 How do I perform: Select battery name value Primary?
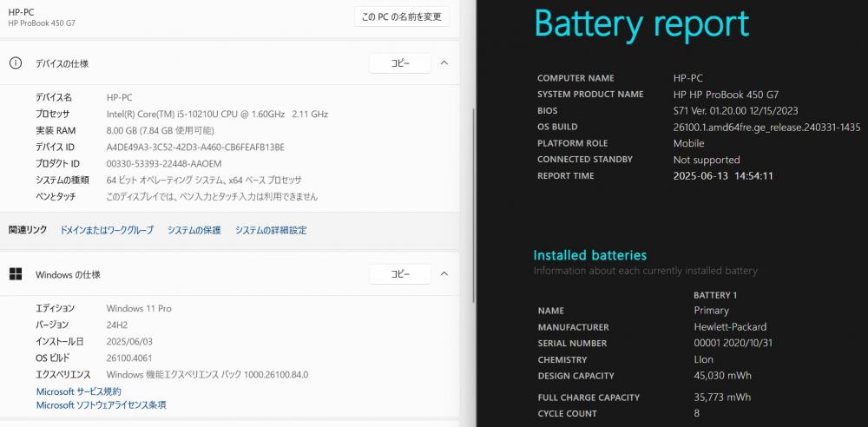(x=712, y=311)
